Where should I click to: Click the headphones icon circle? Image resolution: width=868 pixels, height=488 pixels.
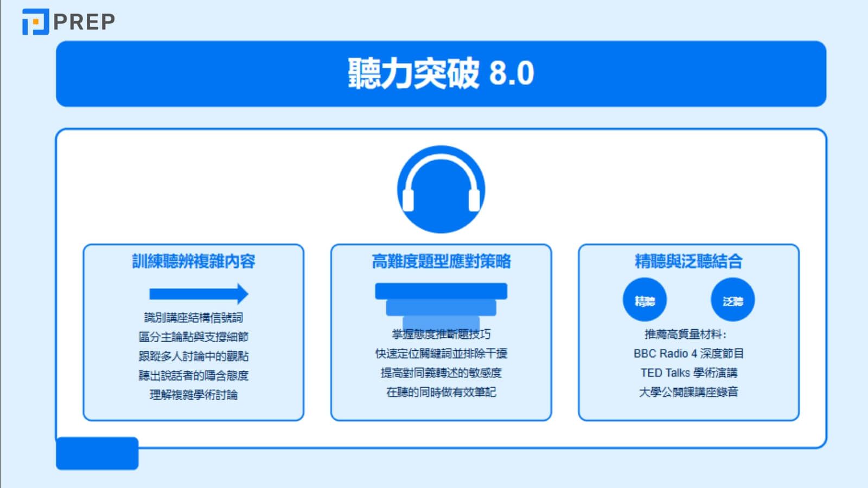[441, 189]
